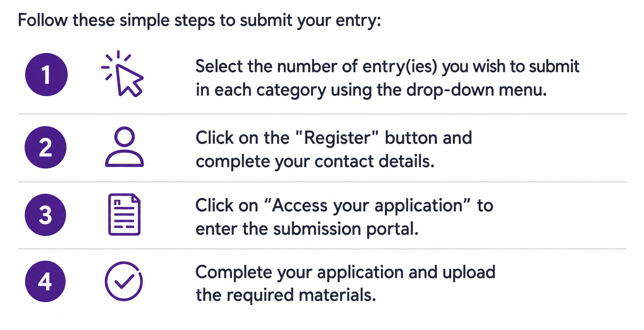This screenshot has height=330, width=644.
Task: Click "the required materials" text
Action: 286,295
